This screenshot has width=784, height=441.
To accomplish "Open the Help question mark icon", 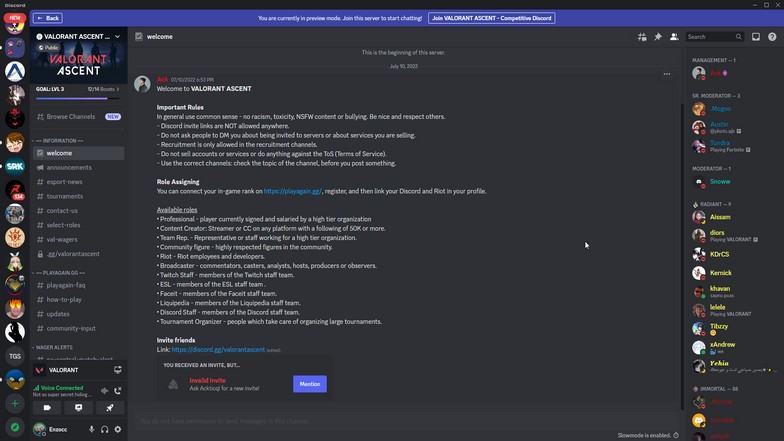I will click(772, 36).
